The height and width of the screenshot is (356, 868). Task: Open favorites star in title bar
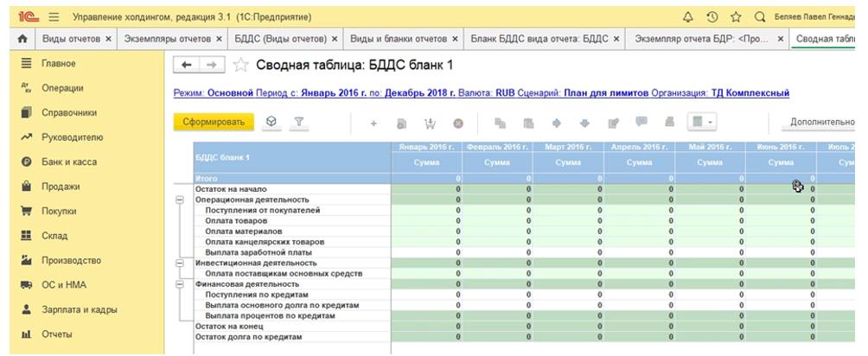736,17
